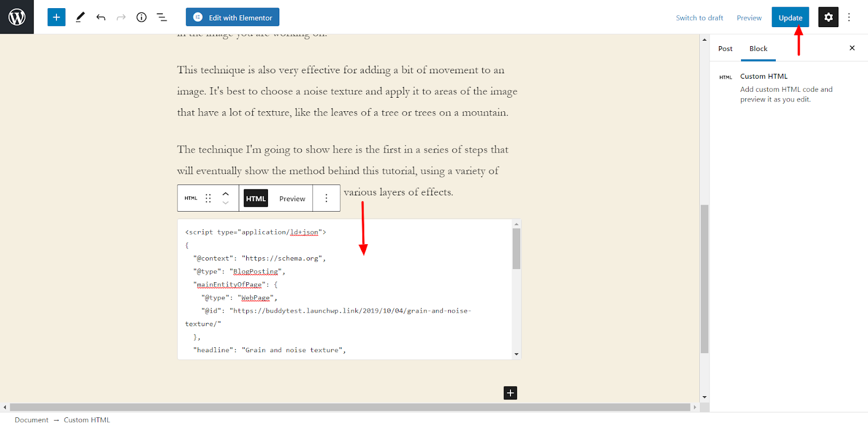Click the editor scroll down arrow

coord(705,397)
